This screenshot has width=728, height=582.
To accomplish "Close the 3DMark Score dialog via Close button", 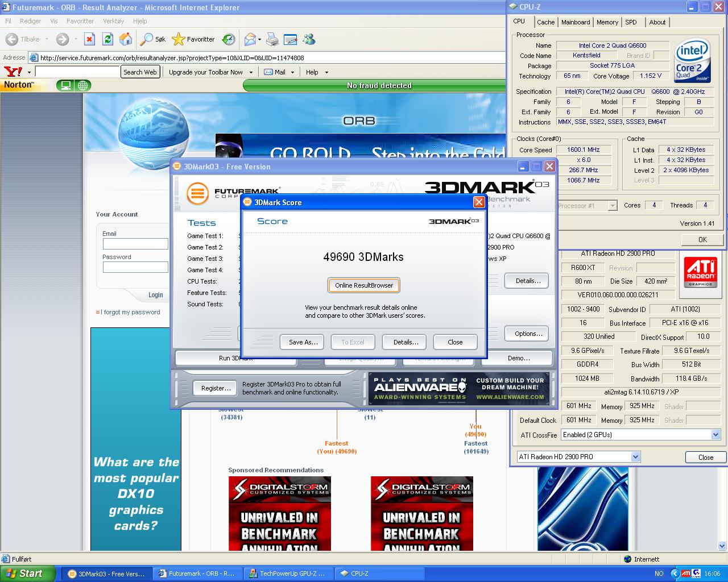I will 455,342.
